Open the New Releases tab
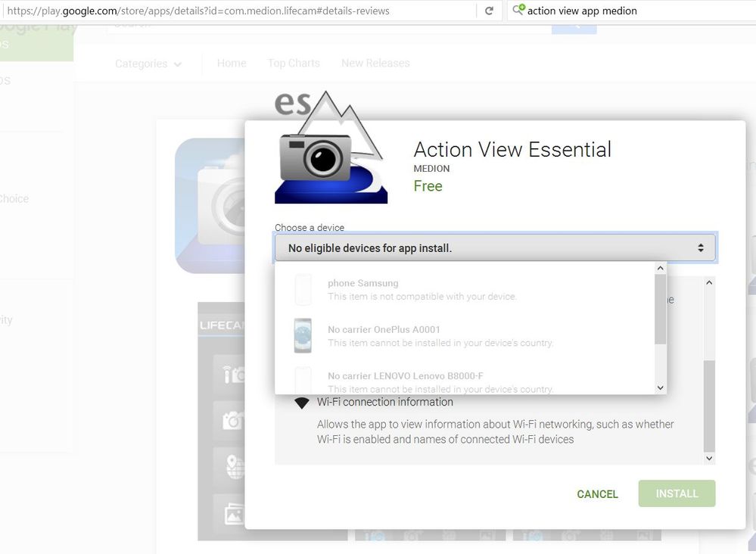 375,63
